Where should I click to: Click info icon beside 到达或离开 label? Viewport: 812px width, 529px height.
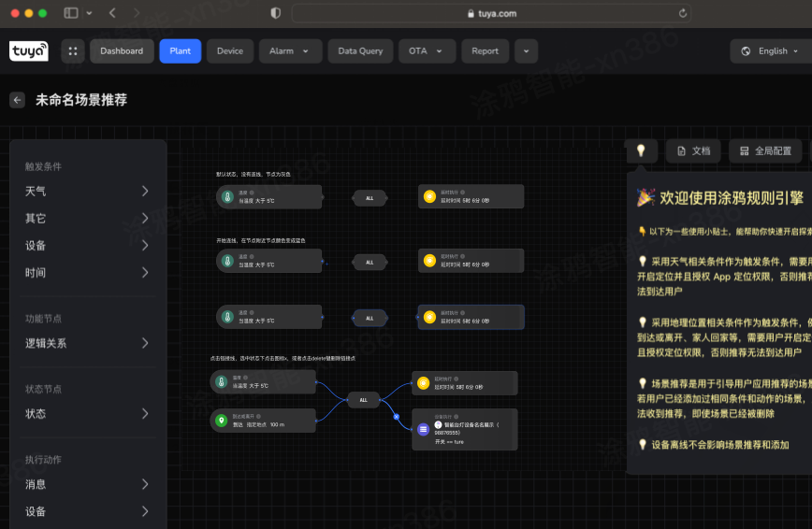coord(258,416)
